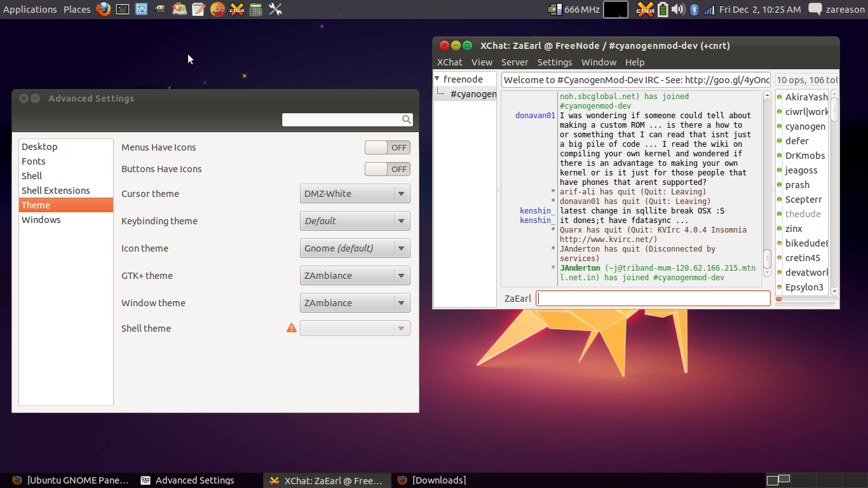Click the orange disc launcher icon

click(x=218, y=10)
